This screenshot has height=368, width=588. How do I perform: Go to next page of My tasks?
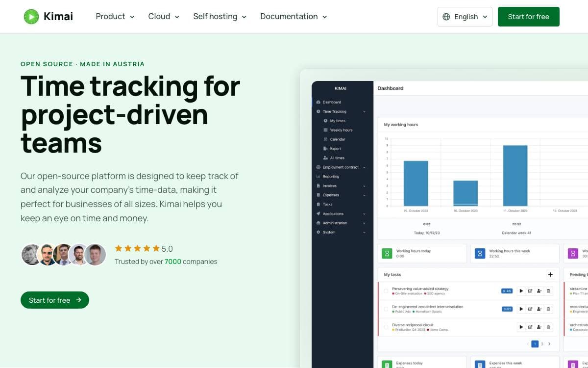point(549,344)
